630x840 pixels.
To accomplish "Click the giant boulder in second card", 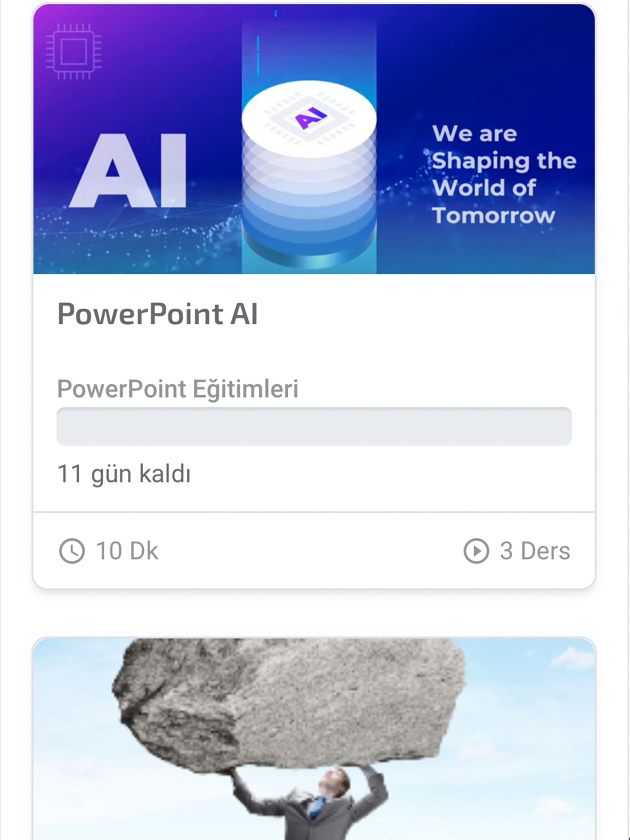I will [289, 703].
